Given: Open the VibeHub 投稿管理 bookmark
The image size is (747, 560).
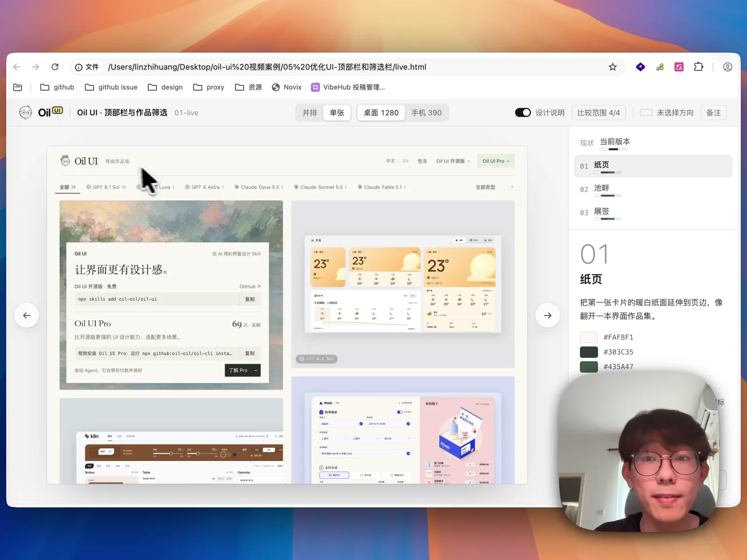Looking at the screenshot, I should point(348,87).
